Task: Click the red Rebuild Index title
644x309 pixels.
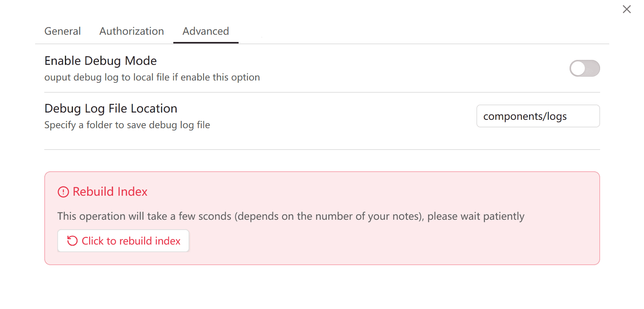Action: point(110,192)
